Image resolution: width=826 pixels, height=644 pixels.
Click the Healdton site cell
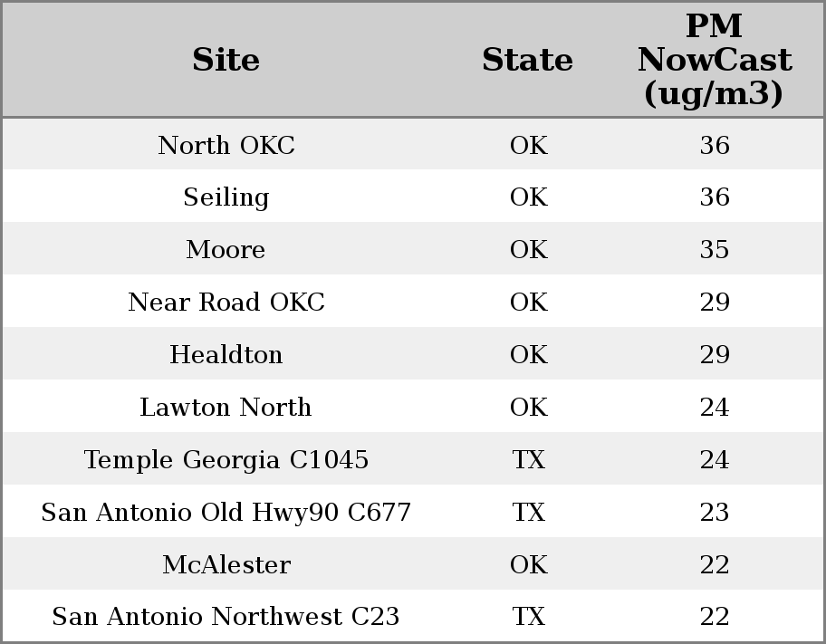pyautogui.click(x=226, y=355)
